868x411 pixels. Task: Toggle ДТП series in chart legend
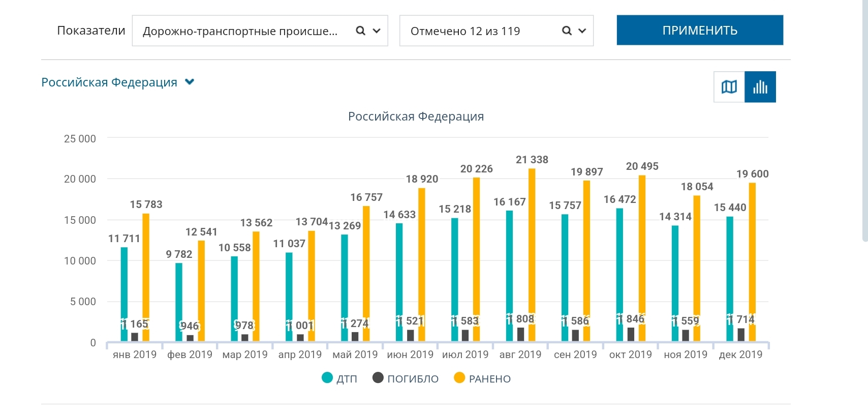[347, 378]
